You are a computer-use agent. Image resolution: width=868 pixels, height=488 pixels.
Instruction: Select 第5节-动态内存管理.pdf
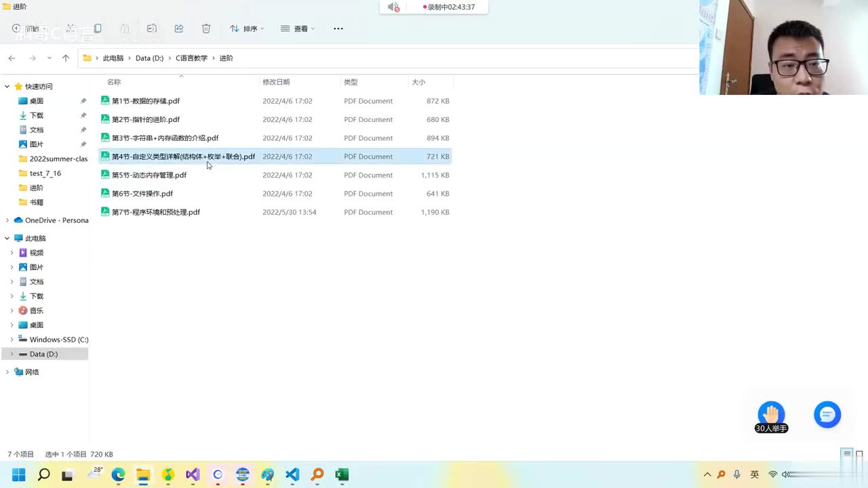coord(275,175)
